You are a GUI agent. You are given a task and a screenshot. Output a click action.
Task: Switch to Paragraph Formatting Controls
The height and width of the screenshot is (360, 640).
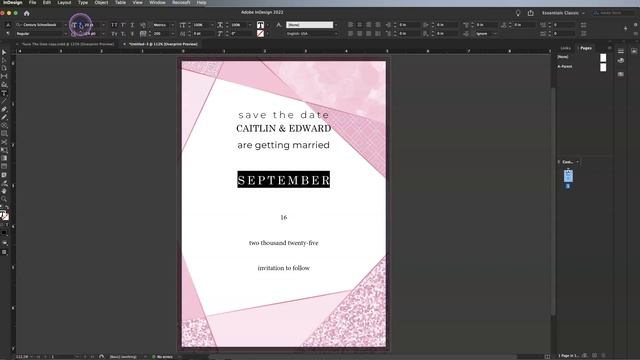(8, 33)
